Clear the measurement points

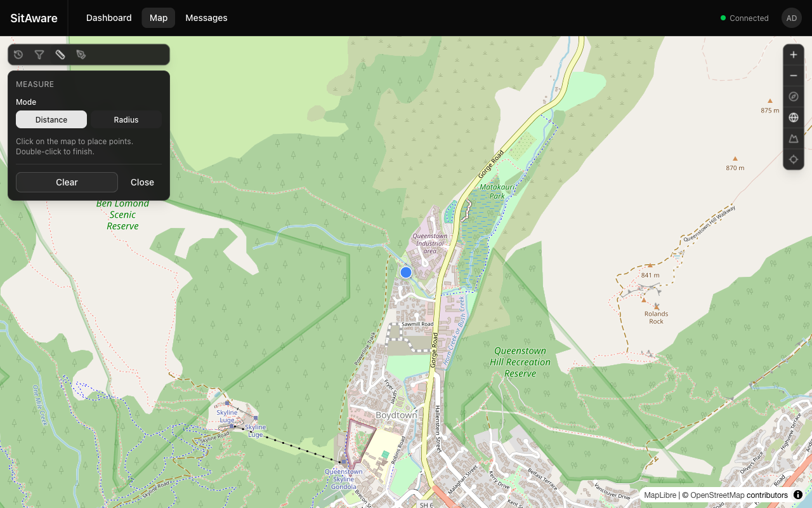(x=67, y=182)
